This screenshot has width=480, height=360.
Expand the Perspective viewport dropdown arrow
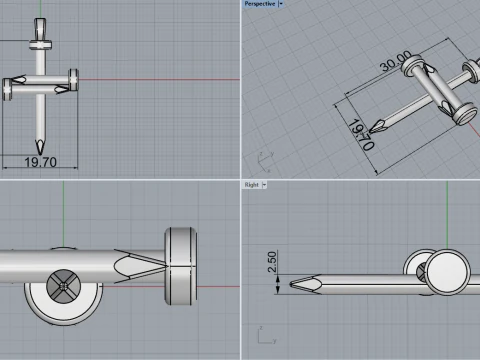click(x=281, y=4)
